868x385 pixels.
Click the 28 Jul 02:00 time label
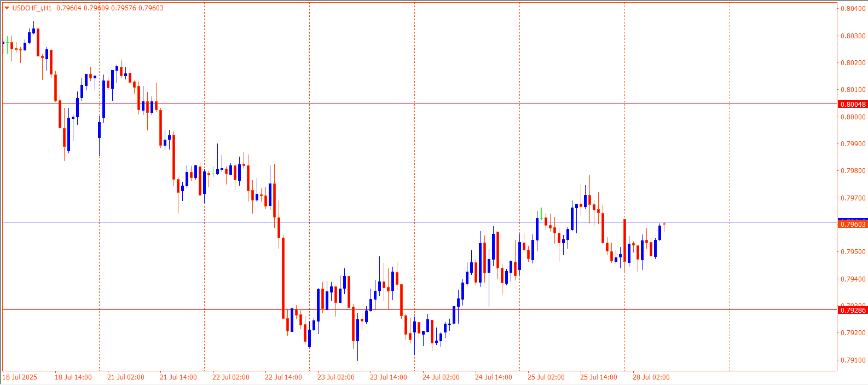tap(651, 377)
